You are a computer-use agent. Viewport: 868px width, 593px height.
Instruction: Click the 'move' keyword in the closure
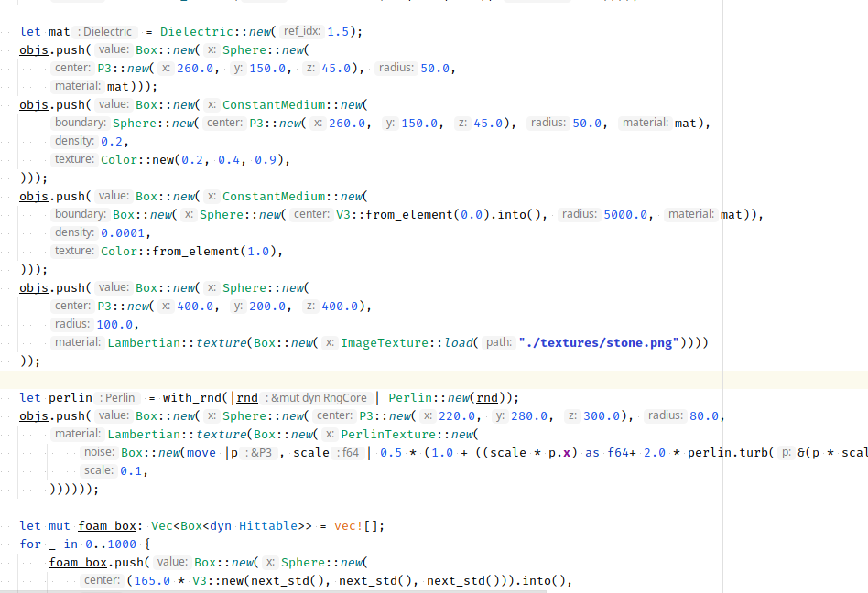click(x=201, y=453)
